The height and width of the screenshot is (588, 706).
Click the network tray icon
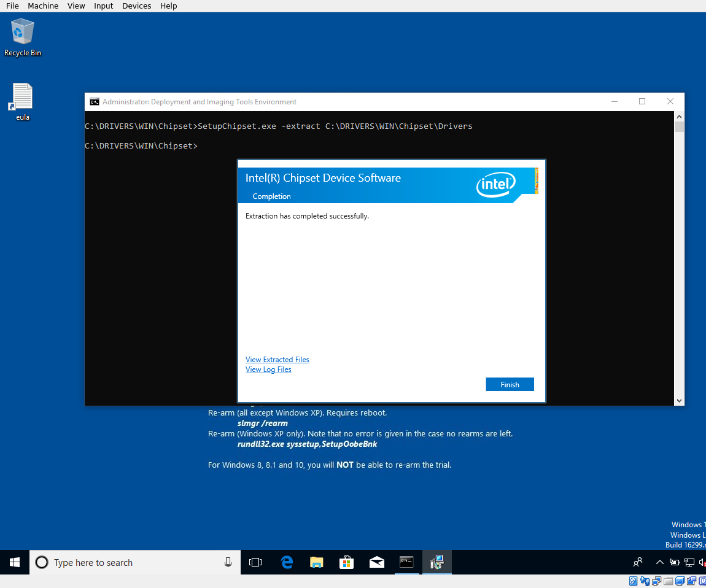pos(689,562)
